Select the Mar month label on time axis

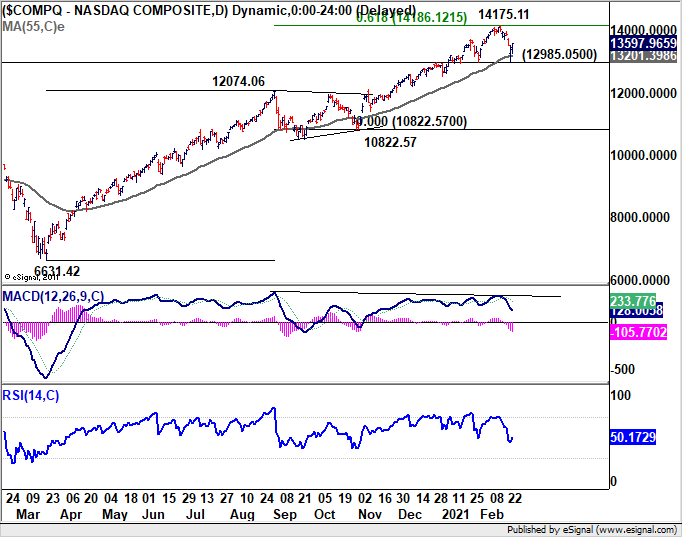click(28, 514)
